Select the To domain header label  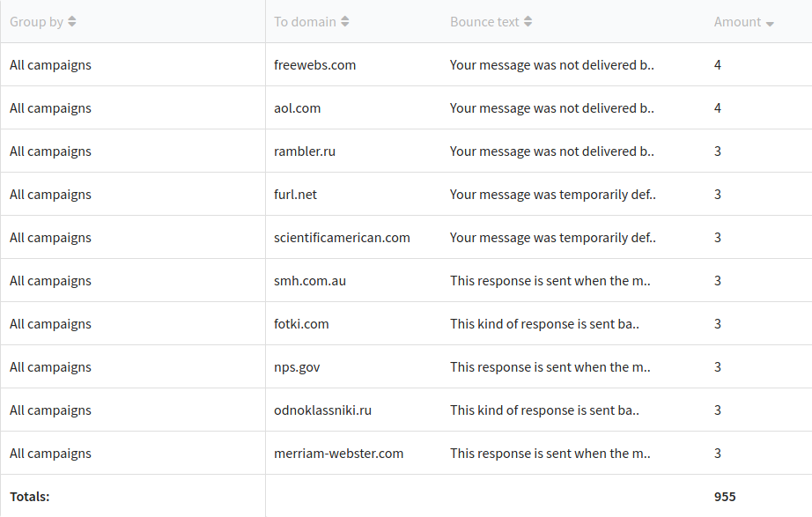coord(305,22)
